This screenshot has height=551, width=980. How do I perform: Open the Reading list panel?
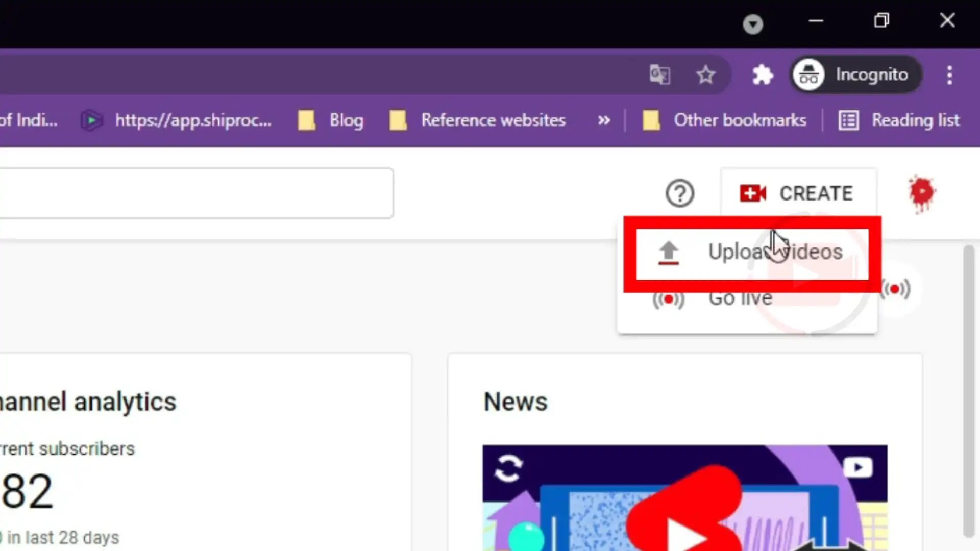(x=899, y=121)
